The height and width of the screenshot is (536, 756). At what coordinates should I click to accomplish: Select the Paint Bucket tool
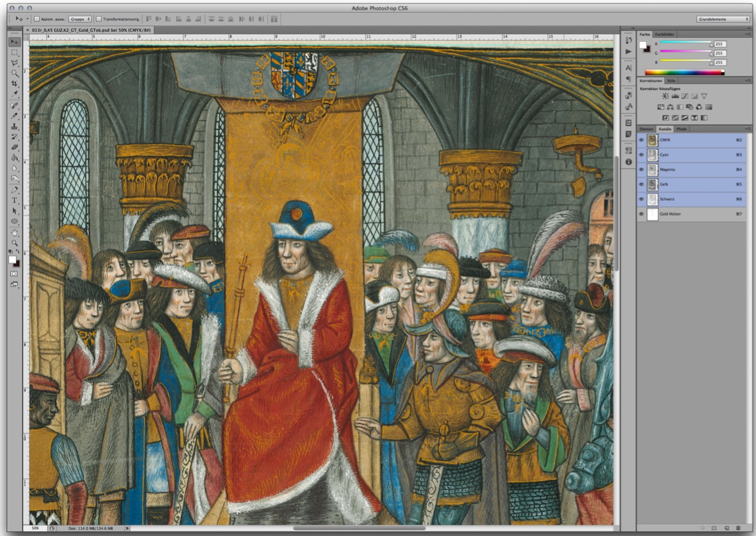[x=15, y=158]
